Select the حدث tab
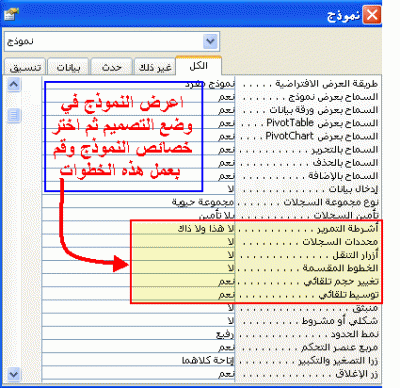400x388 pixels. tap(112, 67)
